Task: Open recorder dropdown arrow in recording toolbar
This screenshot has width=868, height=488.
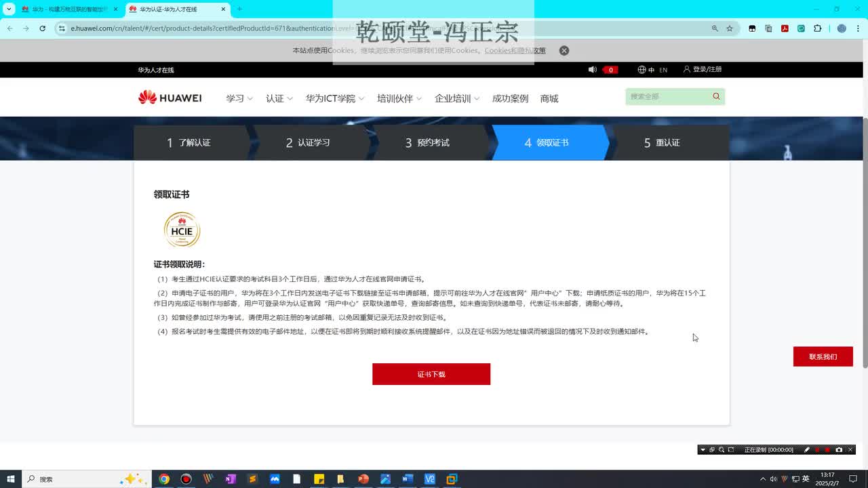Action: (x=703, y=449)
